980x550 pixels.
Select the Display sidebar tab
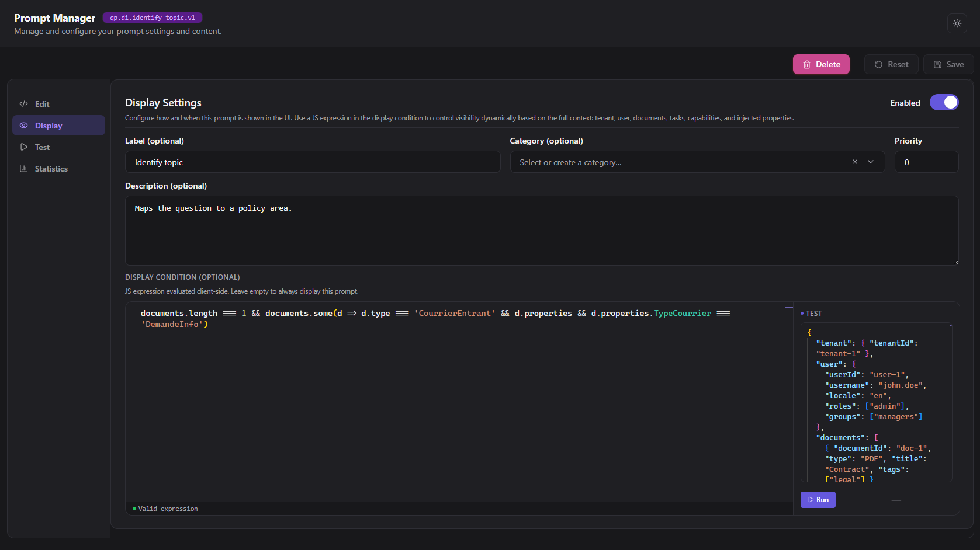coord(58,126)
